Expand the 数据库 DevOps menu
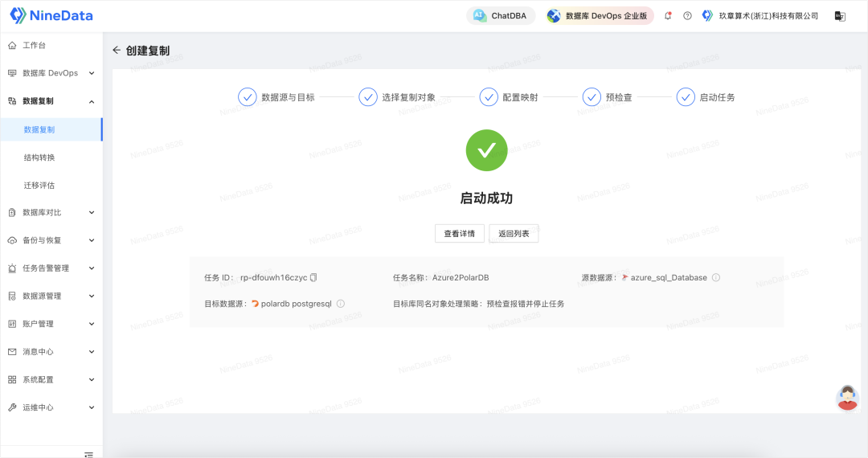 point(51,73)
